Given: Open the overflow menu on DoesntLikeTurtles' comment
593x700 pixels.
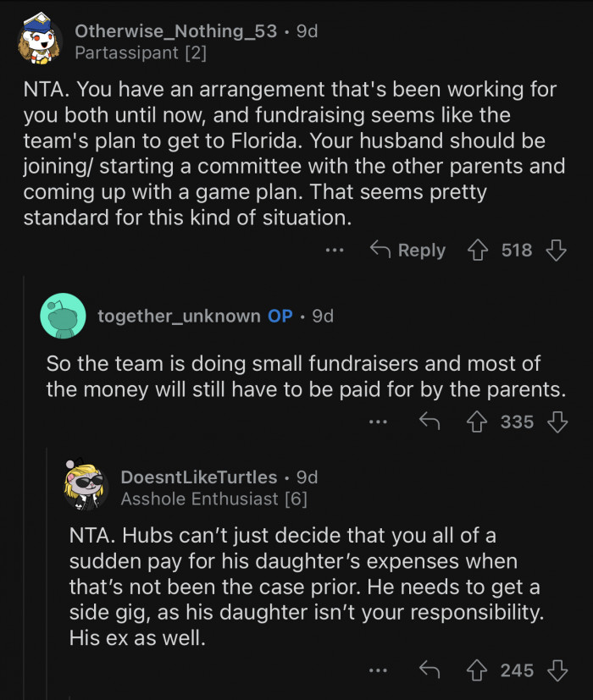Looking at the screenshot, I should [x=377, y=670].
